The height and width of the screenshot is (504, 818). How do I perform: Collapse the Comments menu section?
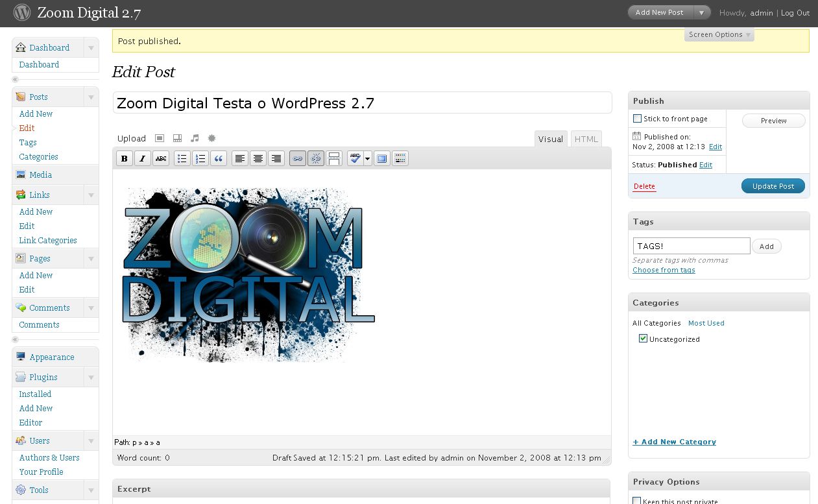click(x=91, y=308)
